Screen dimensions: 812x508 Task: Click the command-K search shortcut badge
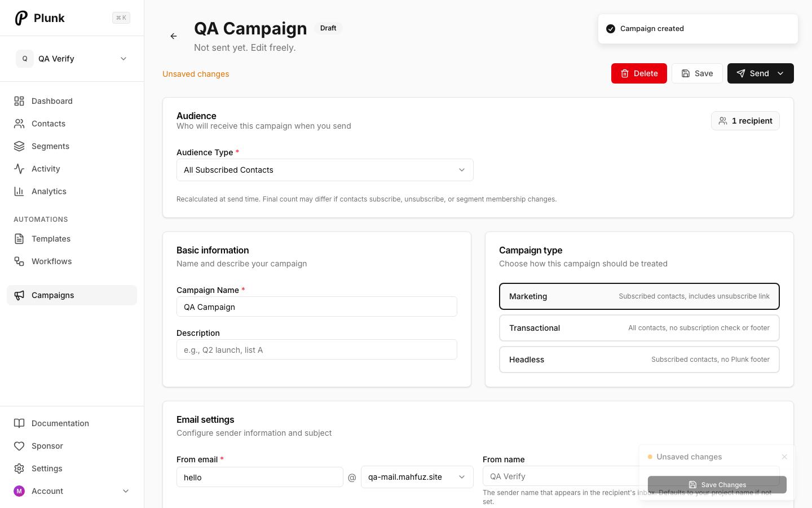(121, 18)
